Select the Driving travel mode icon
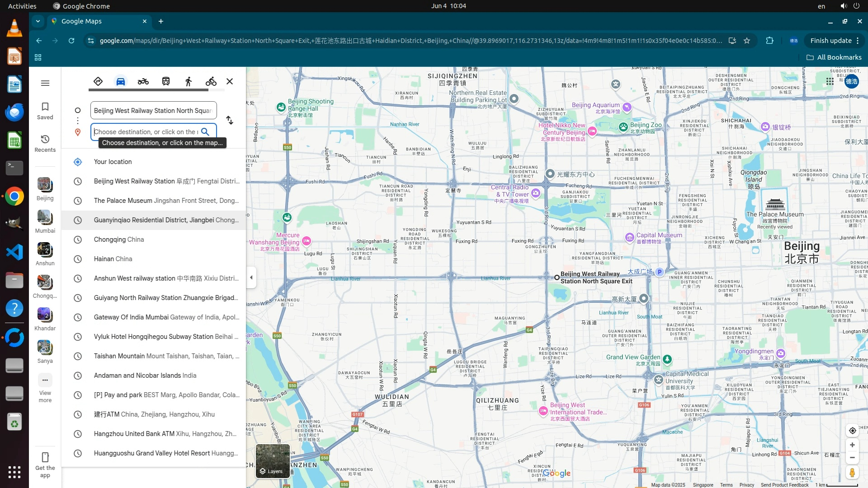This screenshot has width=868, height=488. (x=120, y=81)
